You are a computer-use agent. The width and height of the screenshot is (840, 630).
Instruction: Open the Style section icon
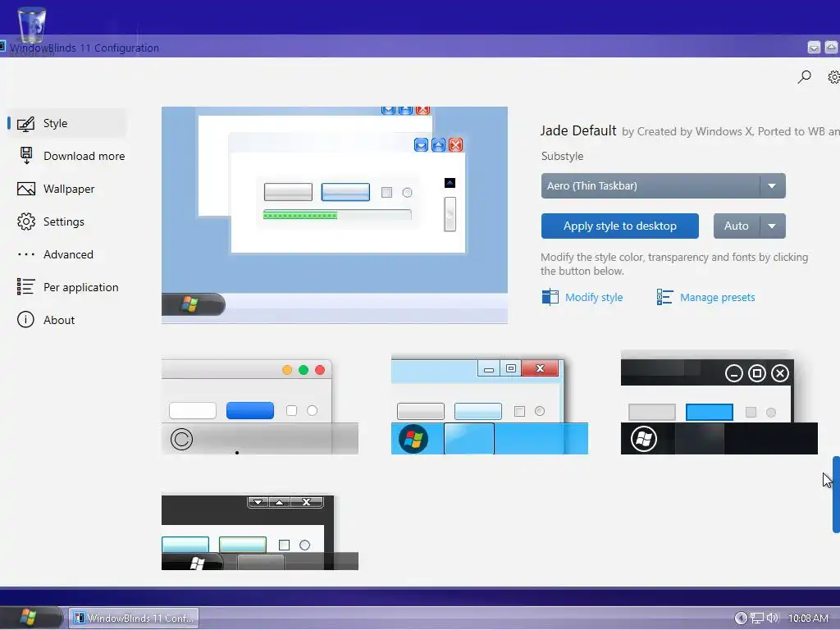coord(25,124)
